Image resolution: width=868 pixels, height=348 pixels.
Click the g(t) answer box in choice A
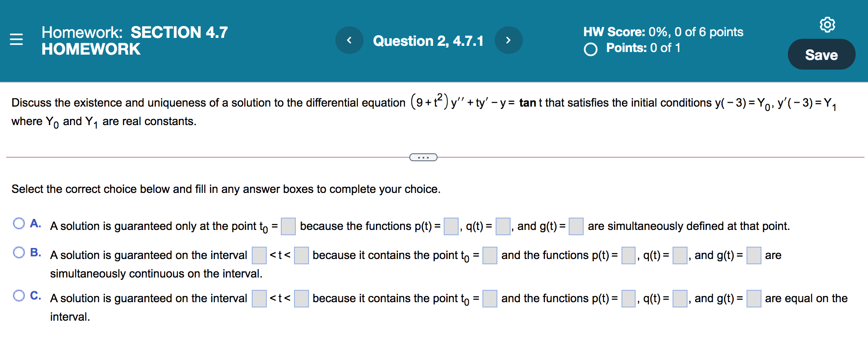coord(576,226)
